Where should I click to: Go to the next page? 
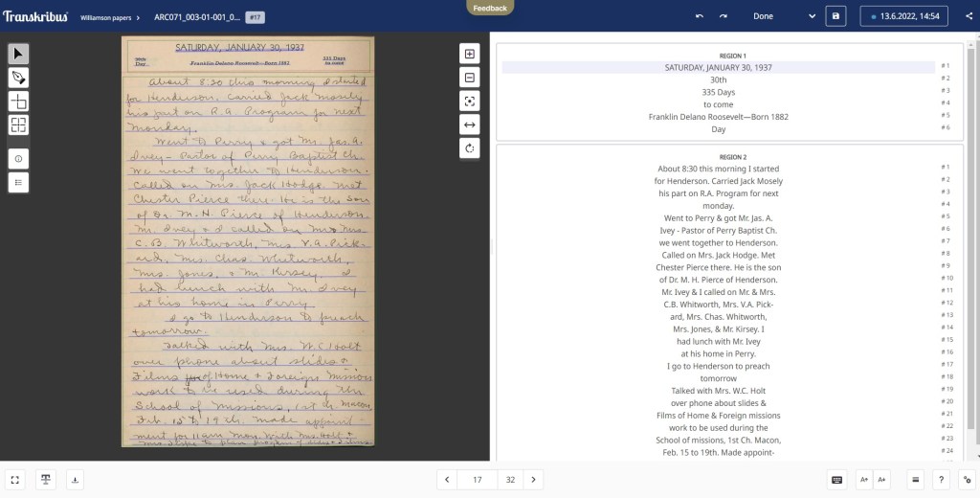[534, 480]
